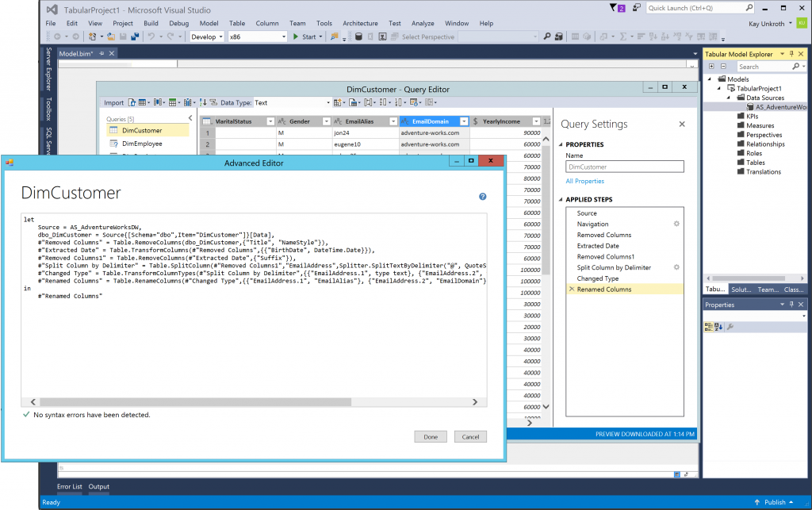Image resolution: width=812 pixels, height=510 pixels.
Task: Click the feedback icon beside Quick Launch
Action: pos(637,8)
